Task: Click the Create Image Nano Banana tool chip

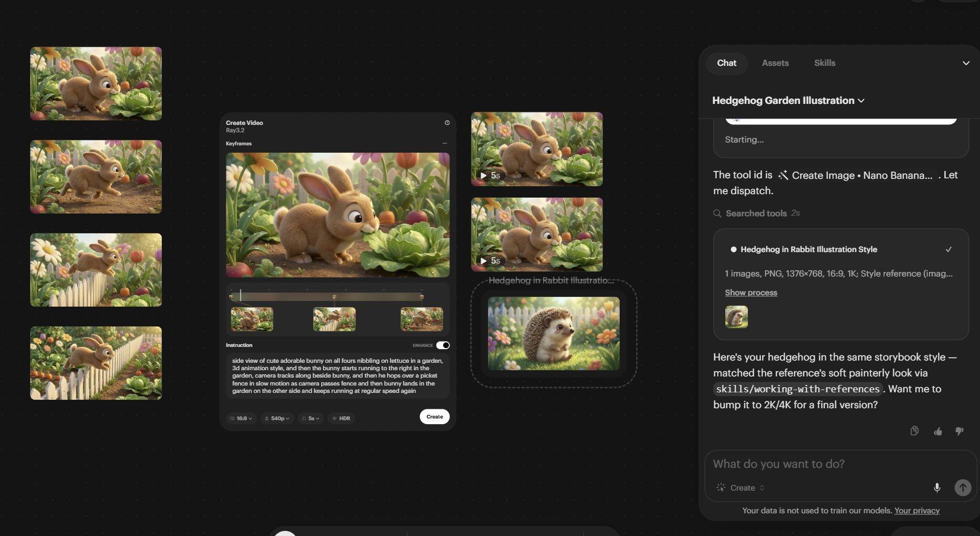Action: 855,175
